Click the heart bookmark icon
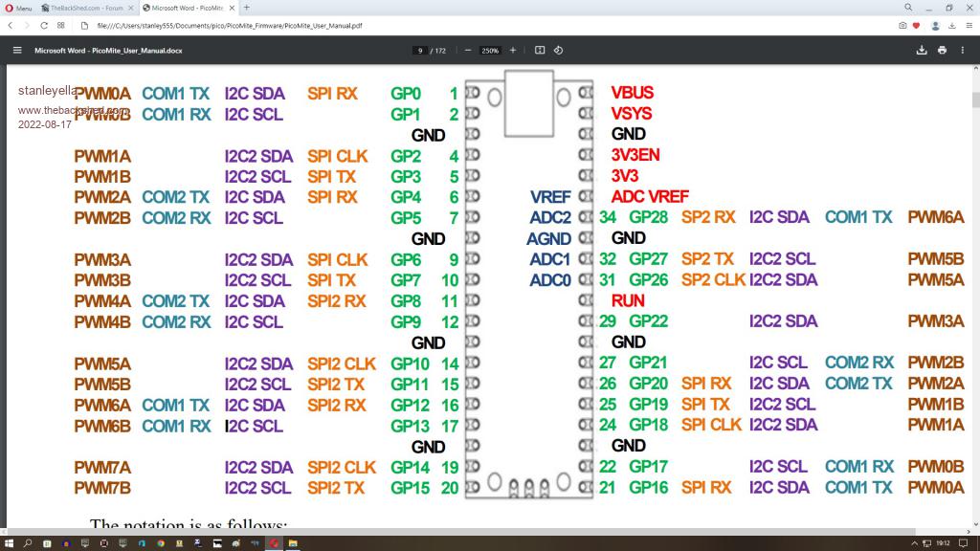The image size is (980, 551). pos(916,26)
